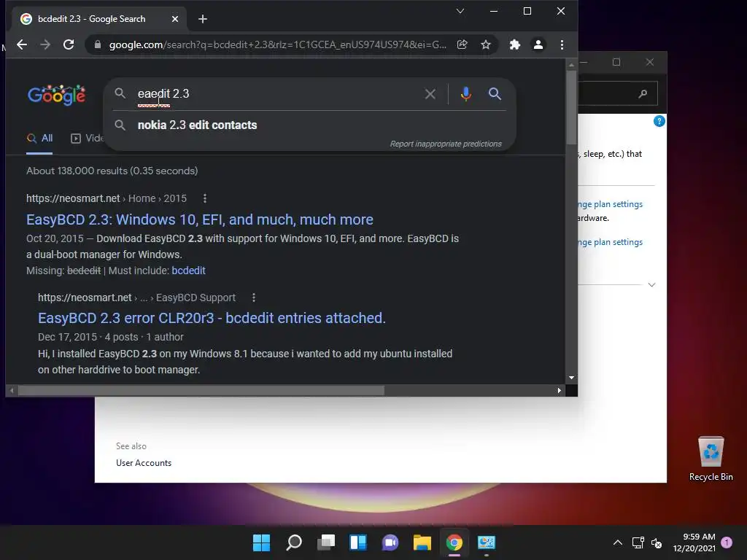Screen dimensions: 747x560
Task: Open EasyBCD 2.3 error CLR20r3 result
Action: tap(212, 318)
